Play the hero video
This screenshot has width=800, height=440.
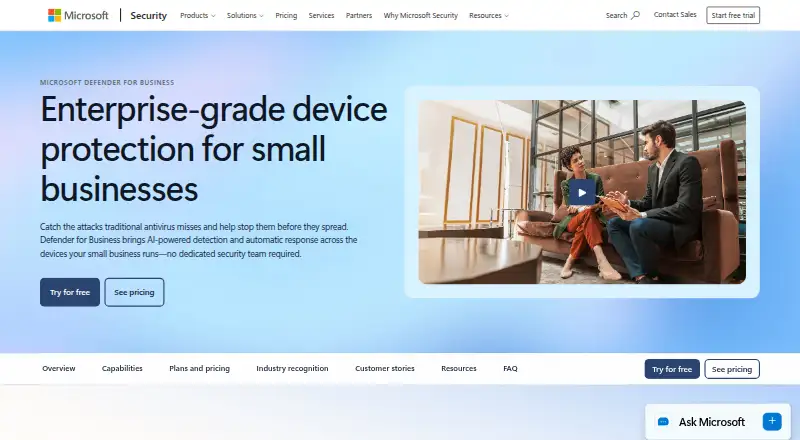coord(582,192)
